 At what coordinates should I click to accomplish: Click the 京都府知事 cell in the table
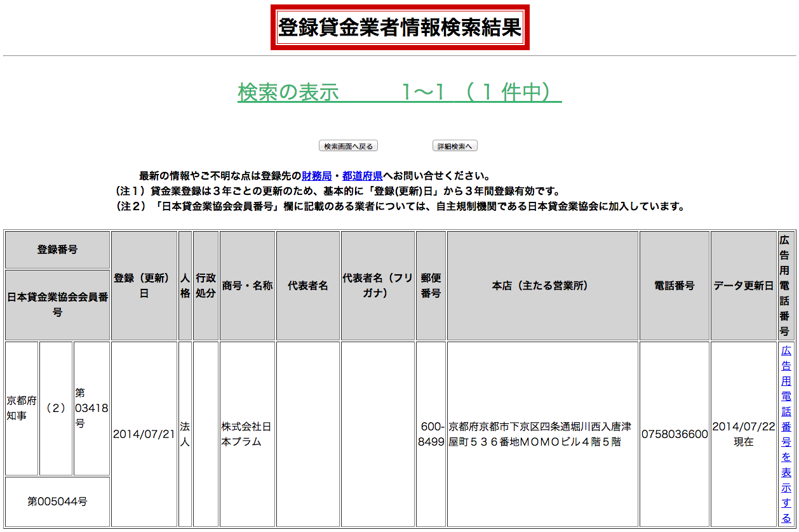[21, 409]
